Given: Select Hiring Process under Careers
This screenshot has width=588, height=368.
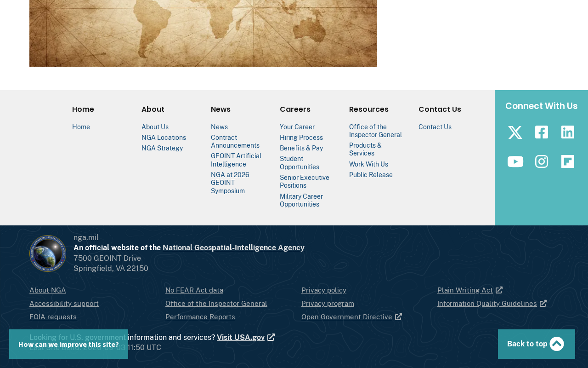Looking at the screenshot, I should (301, 138).
